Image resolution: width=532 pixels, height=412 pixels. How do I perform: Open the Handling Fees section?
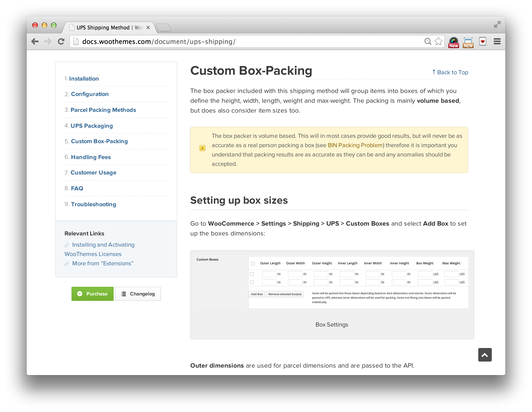[91, 157]
